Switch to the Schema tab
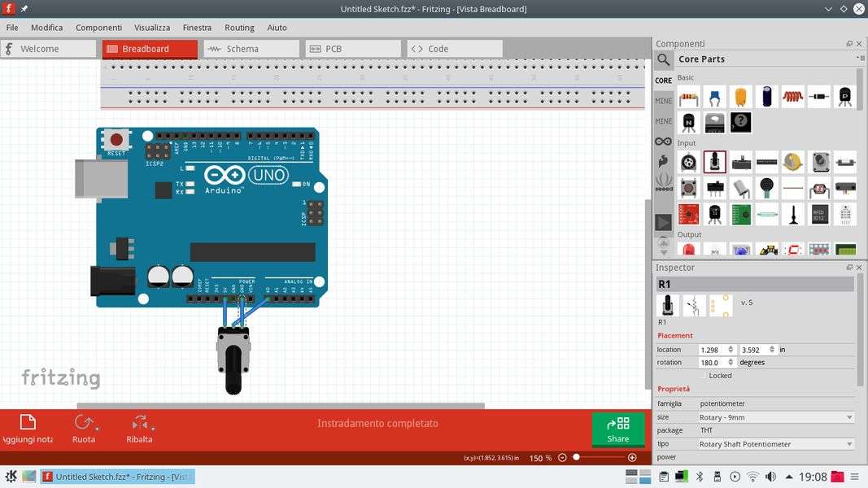This screenshot has width=868, height=488. tap(251, 49)
